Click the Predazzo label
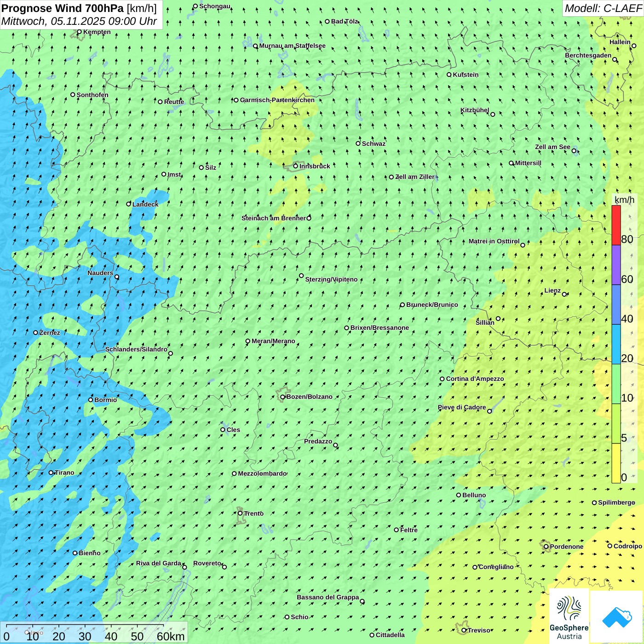644x644 pixels. pos(318,441)
